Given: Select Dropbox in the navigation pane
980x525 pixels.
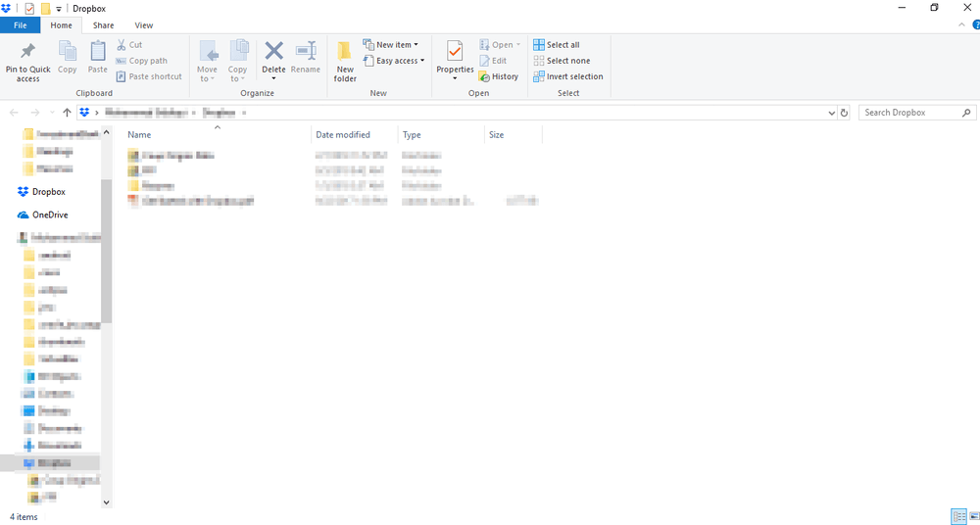Looking at the screenshot, I should [42, 192].
